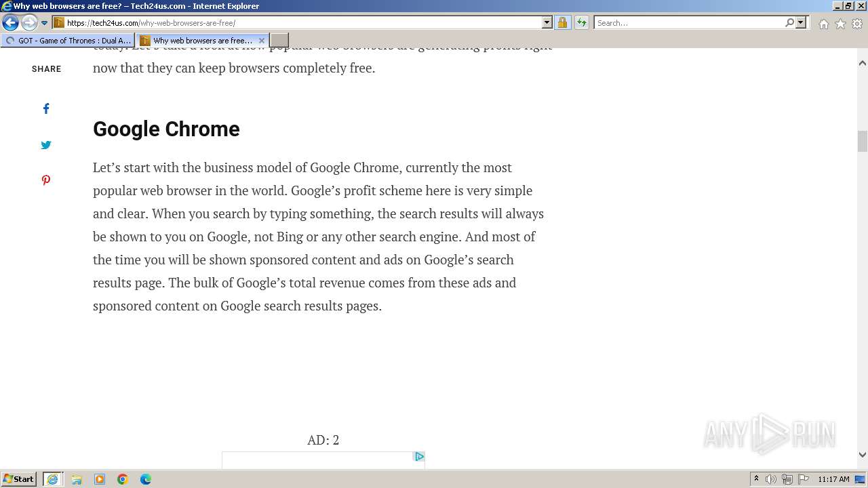Open the Action Center flag icon
Screen dimensions: 868x488
tap(804, 479)
